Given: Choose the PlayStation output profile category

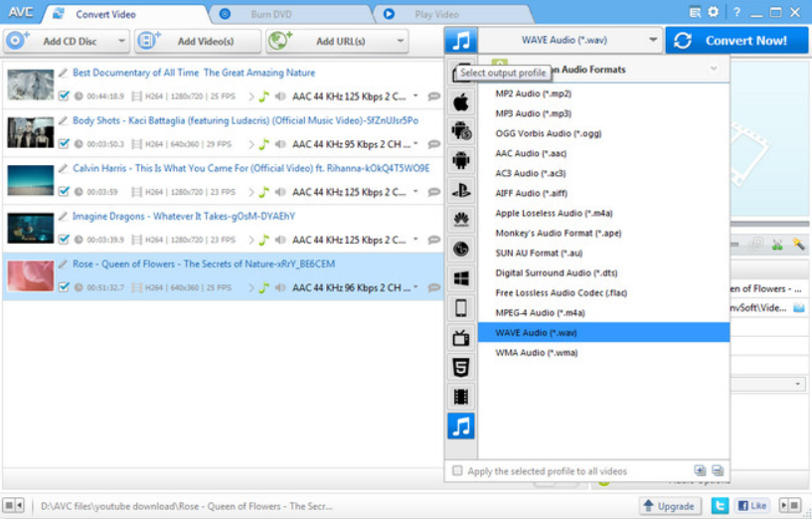Looking at the screenshot, I should [x=461, y=190].
